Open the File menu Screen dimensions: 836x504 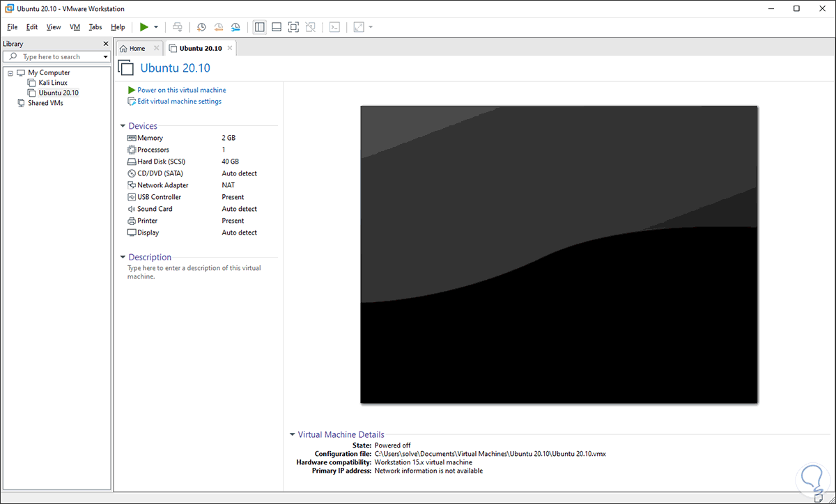[x=12, y=27]
